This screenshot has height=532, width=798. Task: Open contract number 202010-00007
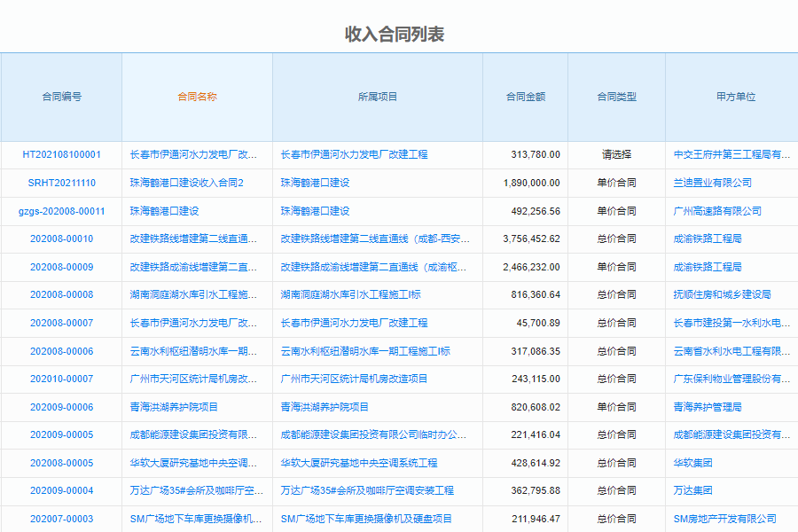tap(61, 379)
